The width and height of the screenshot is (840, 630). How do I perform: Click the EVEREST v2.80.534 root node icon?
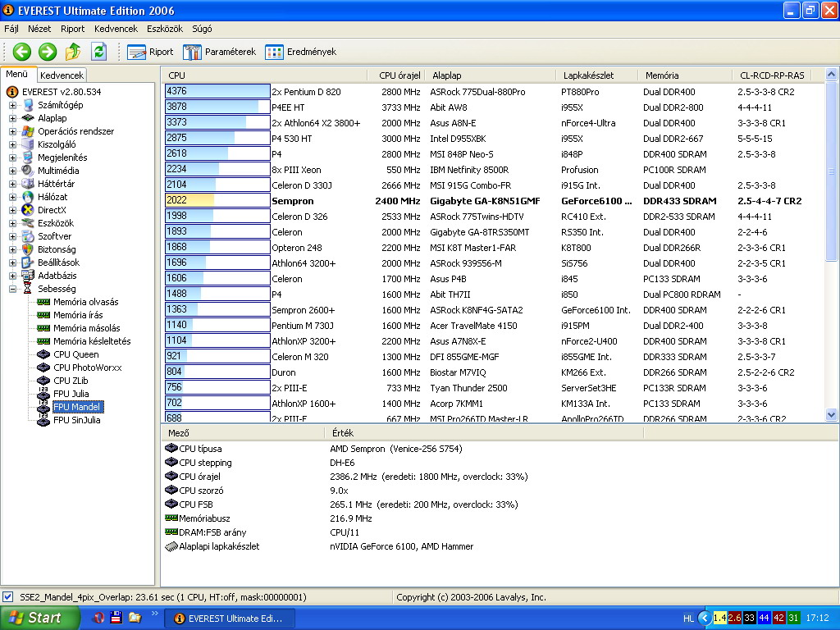[x=12, y=92]
